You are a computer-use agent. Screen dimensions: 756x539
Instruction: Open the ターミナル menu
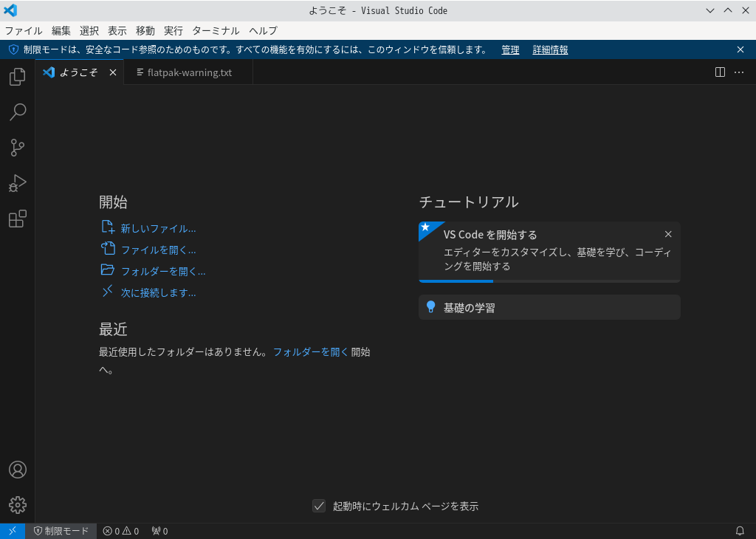point(216,31)
